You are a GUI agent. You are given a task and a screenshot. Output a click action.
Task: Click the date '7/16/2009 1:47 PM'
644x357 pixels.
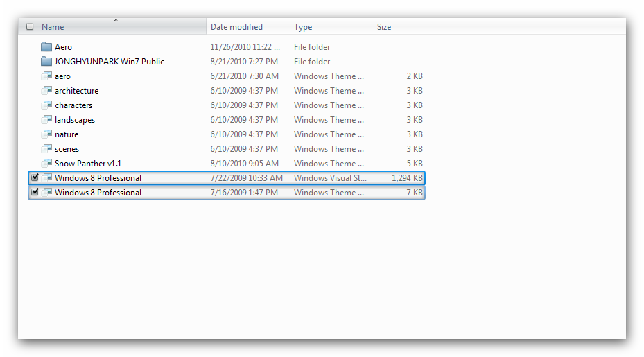click(x=244, y=193)
